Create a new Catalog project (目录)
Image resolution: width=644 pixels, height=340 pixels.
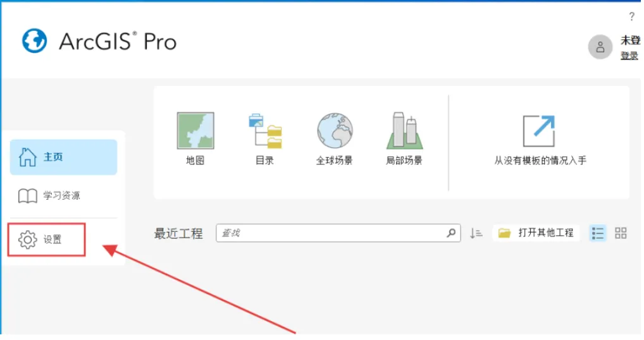click(265, 138)
